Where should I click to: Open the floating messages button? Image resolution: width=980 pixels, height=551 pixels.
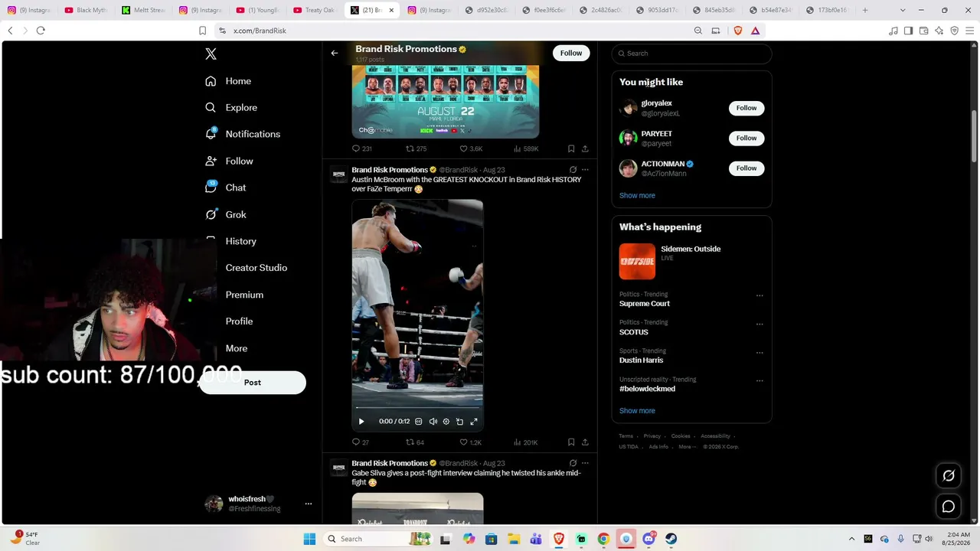point(949,507)
